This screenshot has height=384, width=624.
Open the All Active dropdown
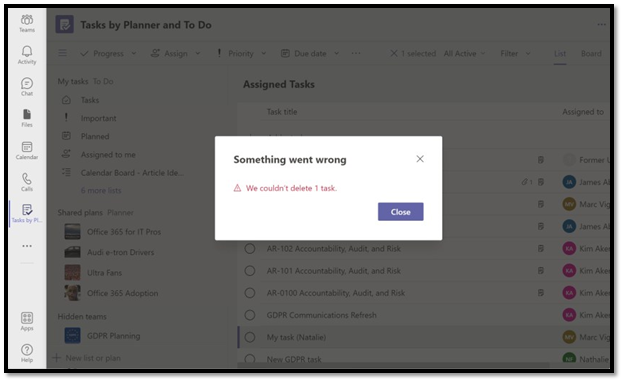[464, 53]
